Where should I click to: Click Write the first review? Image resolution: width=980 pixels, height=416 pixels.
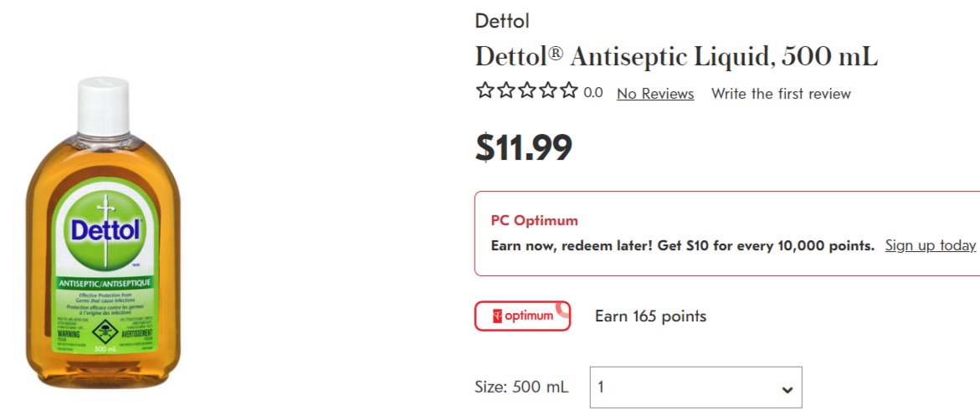(781, 94)
